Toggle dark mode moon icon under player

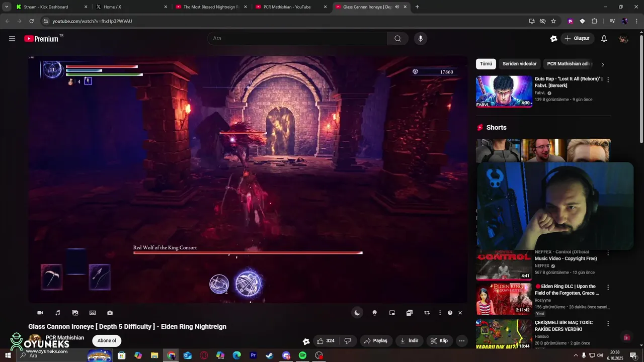357,313
